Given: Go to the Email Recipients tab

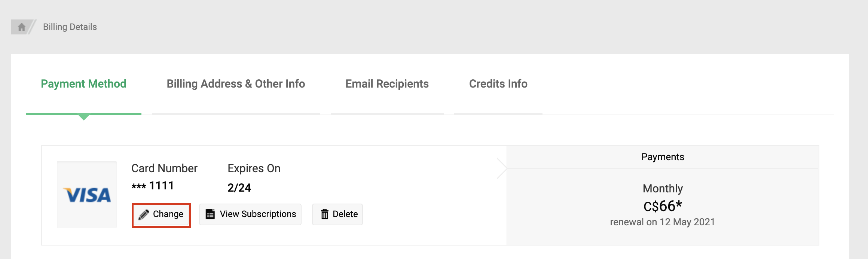Looking at the screenshot, I should (387, 84).
